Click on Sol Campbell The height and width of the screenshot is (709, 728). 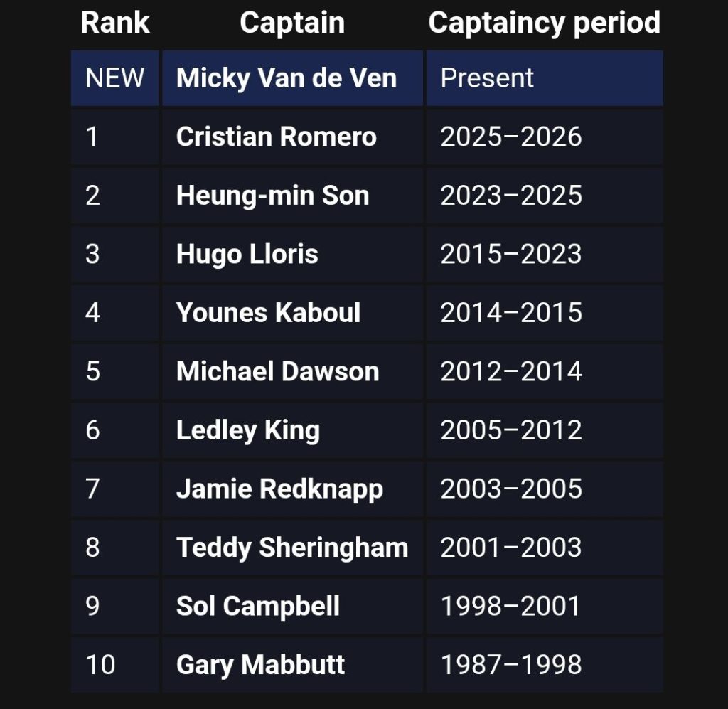coord(257,606)
